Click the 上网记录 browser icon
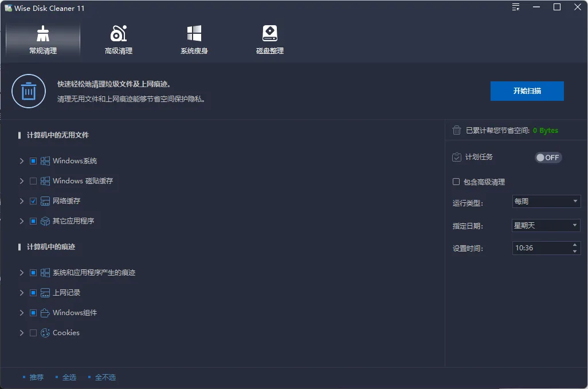This screenshot has height=389, width=588. pos(45,293)
